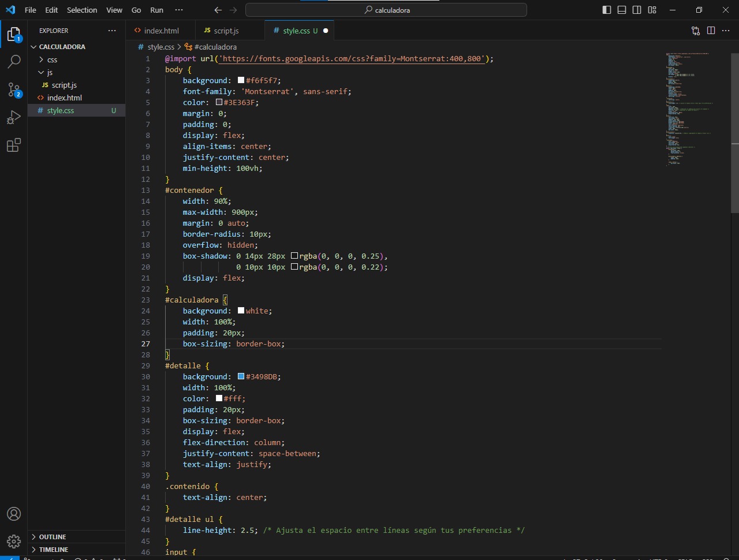Open the Go menu
This screenshot has height=560, width=739.
tap(136, 10)
